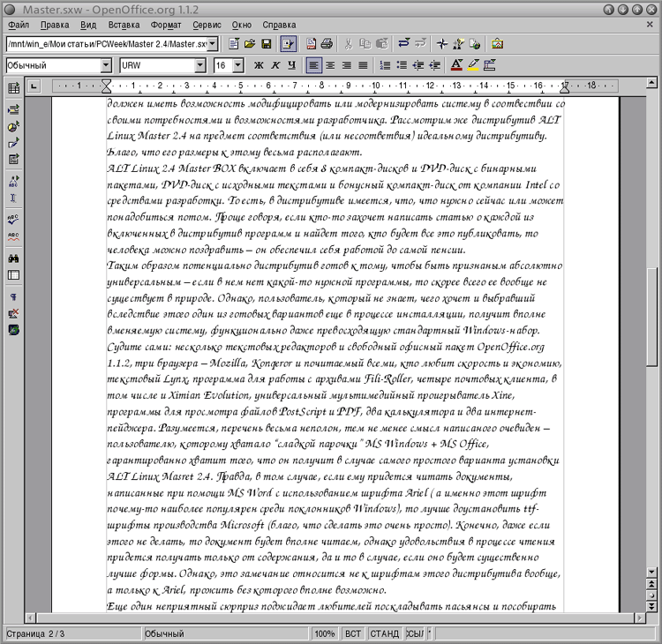
Task: Open the Окно menu
Action: click(242, 25)
